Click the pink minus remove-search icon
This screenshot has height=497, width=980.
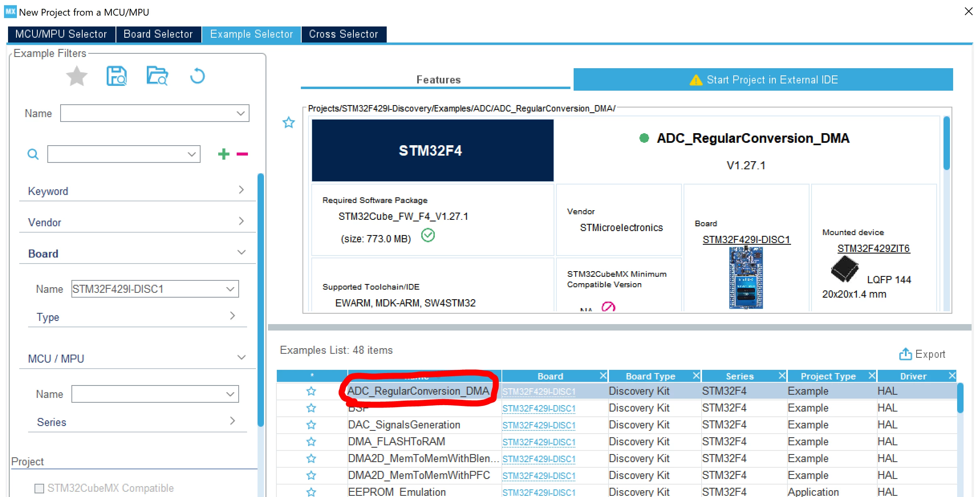pos(242,154)
